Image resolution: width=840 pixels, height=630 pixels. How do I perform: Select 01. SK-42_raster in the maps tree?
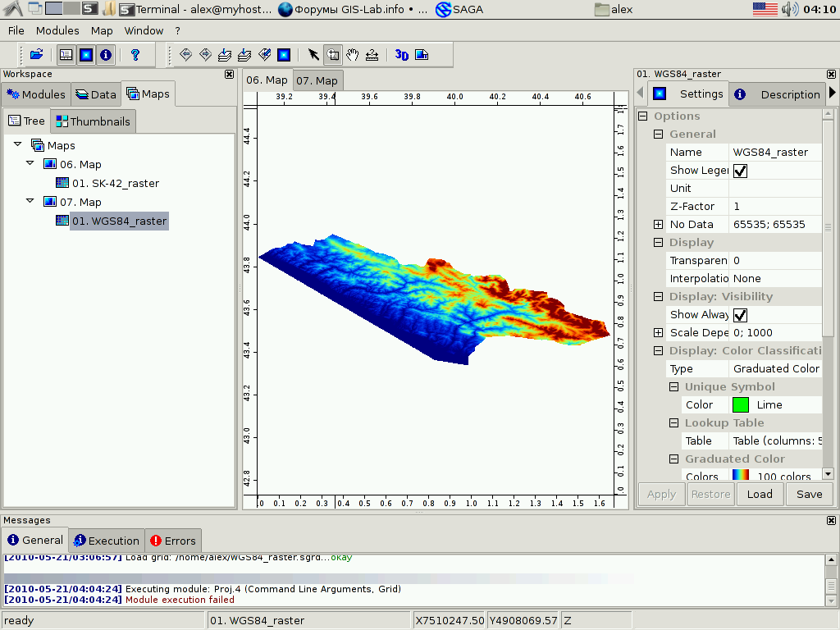tap(115, 183)
